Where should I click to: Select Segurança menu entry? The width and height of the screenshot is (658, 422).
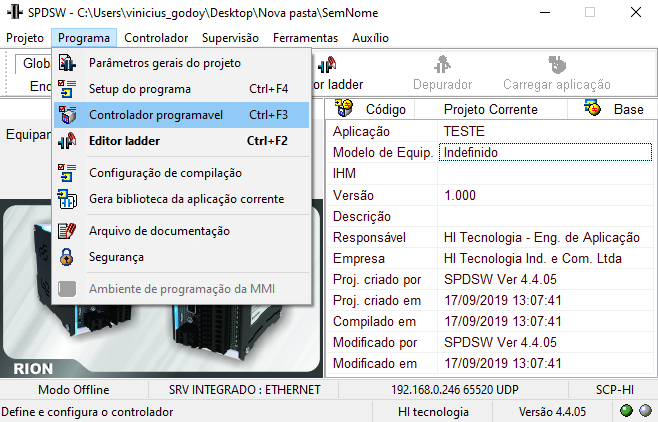tap(181, 257)
